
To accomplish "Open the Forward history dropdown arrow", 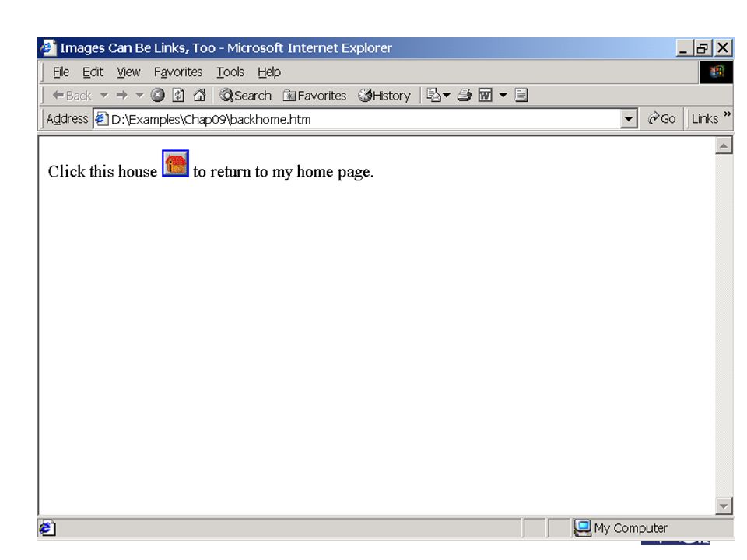I will [x=139, y=96].
